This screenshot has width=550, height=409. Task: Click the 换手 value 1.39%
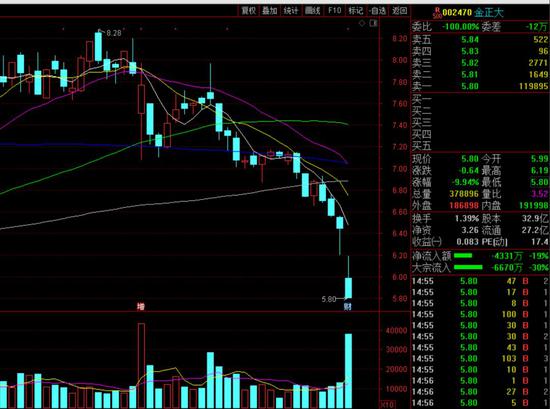467,219
